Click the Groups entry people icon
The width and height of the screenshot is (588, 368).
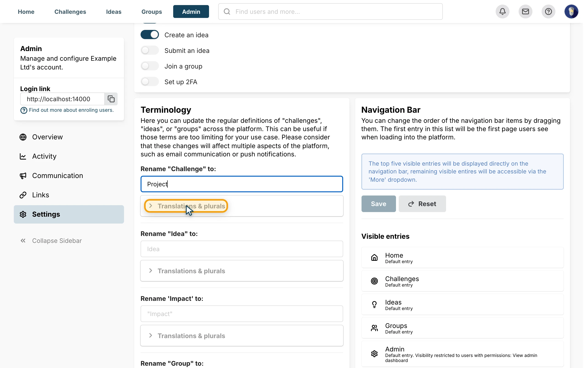(374, 328)
